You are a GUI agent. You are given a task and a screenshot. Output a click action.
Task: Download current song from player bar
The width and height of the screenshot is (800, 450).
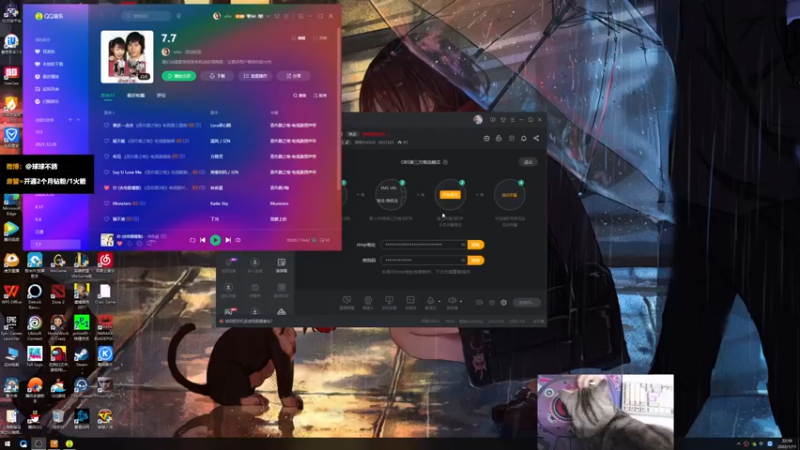[130, 244]
